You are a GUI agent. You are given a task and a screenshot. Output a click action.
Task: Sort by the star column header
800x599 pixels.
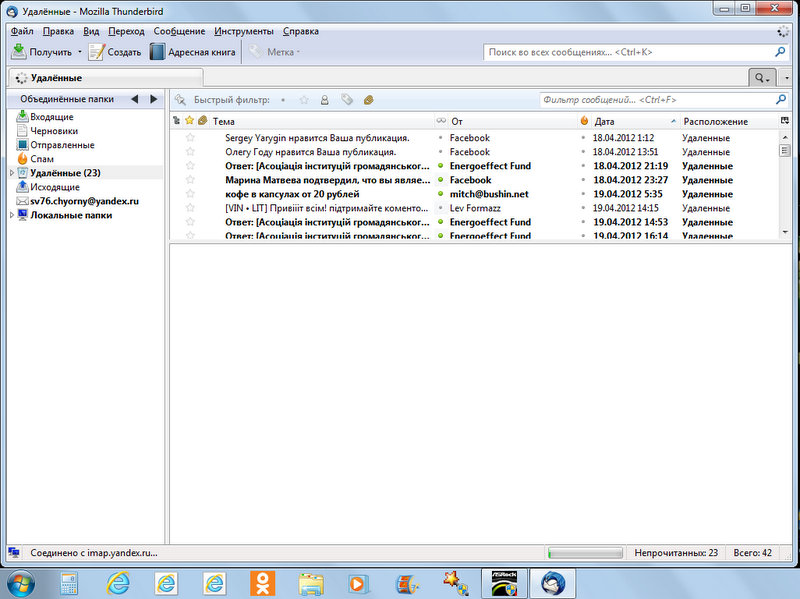point(190,121)
